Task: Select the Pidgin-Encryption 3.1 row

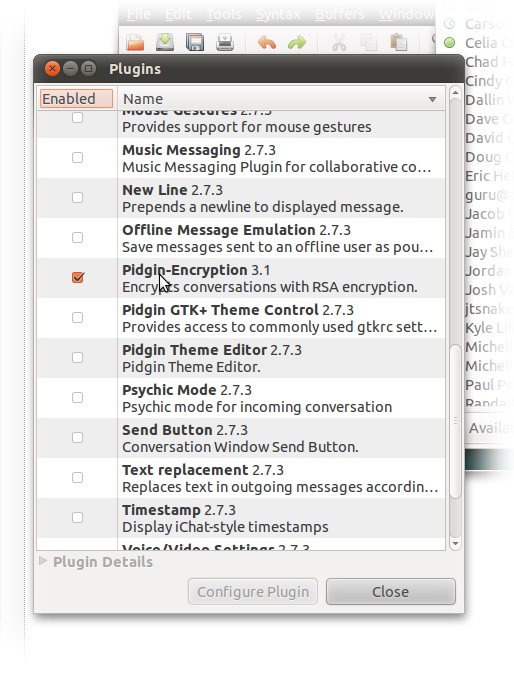Action: [241, 278]
